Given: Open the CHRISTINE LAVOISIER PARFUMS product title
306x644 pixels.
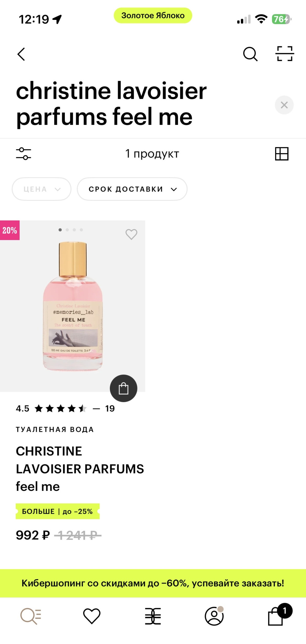Looking at the screenshot, I should pyautogui.click(x=80, y=469).
